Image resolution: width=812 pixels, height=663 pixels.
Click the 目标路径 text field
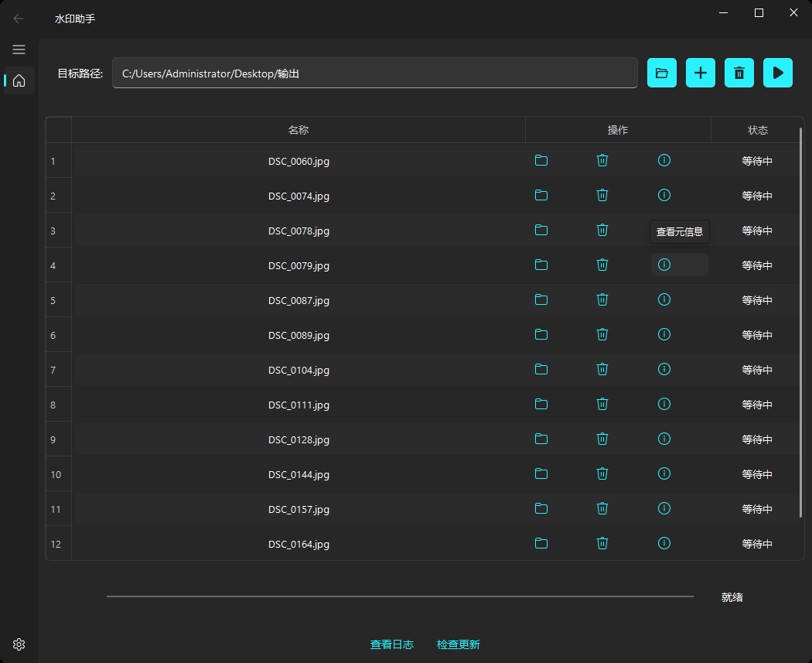point(375,73)
